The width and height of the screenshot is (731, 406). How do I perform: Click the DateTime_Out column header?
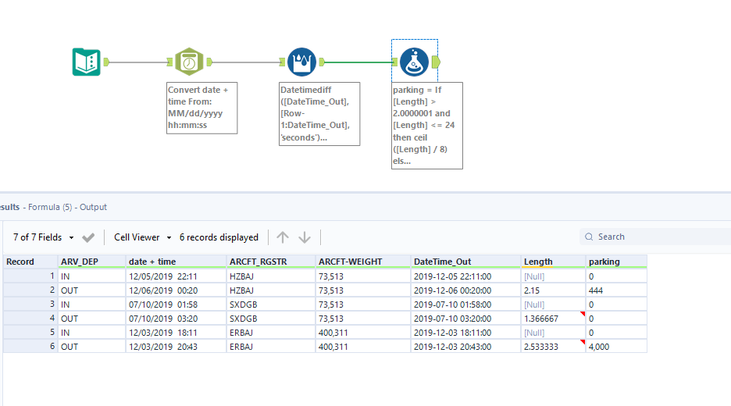[466, 261]
